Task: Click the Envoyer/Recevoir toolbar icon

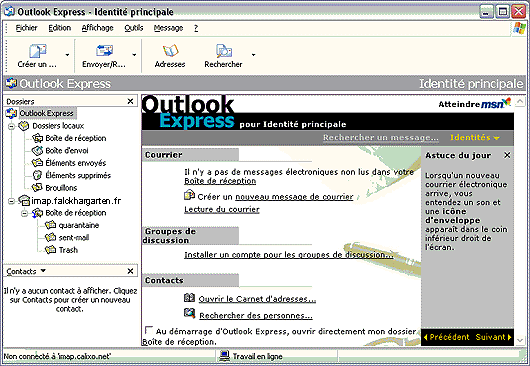Action: coord(104,51)
